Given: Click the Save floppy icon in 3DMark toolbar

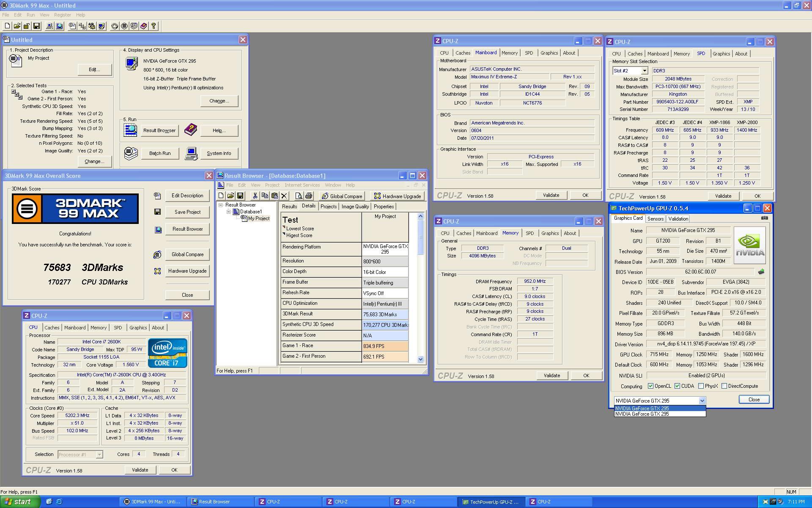Looking at the screenshot, I should click(x=36, y=26).
